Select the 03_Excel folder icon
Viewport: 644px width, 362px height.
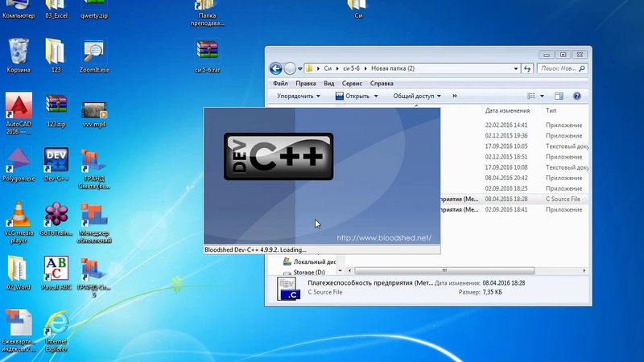pos(56,9)
